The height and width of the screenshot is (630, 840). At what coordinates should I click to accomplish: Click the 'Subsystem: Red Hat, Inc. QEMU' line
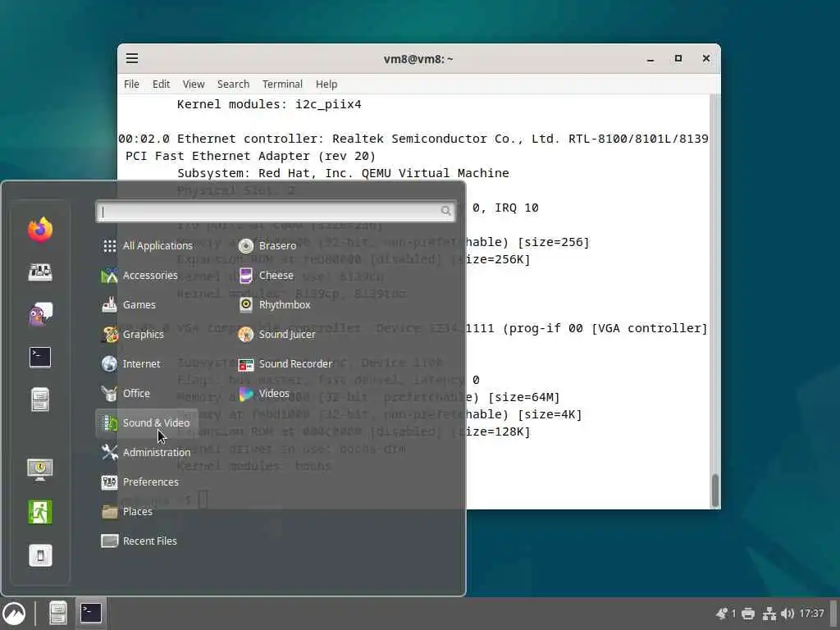pyautogui.click(x=344, y=173)
